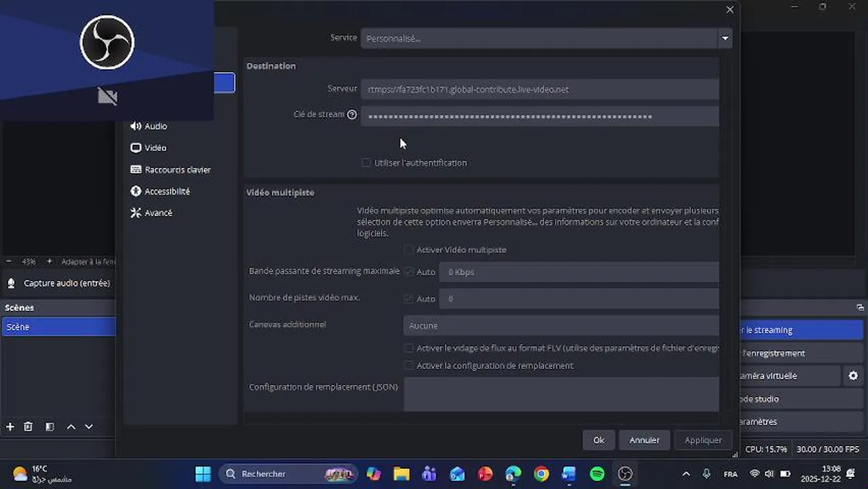Open the scene filters icon
This screenshot has height=489, width=868.
point(50,427)
